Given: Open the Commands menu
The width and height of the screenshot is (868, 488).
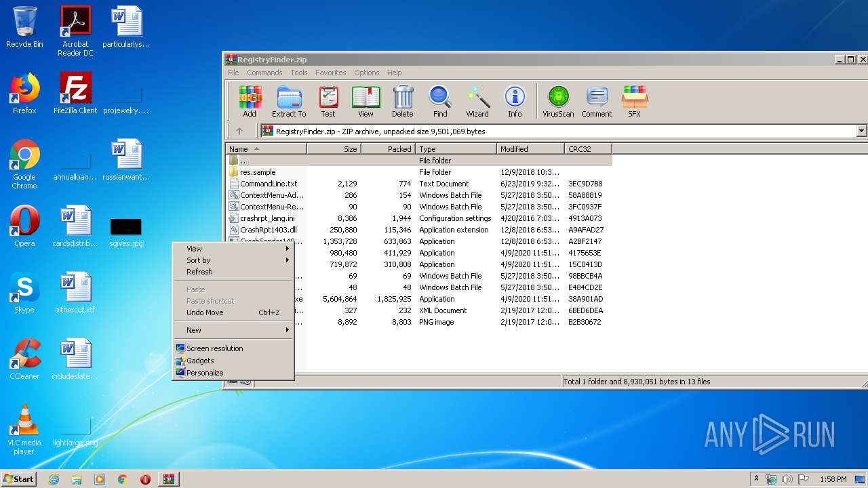Looking at the screenshot, I should click(x=264, y=73).
